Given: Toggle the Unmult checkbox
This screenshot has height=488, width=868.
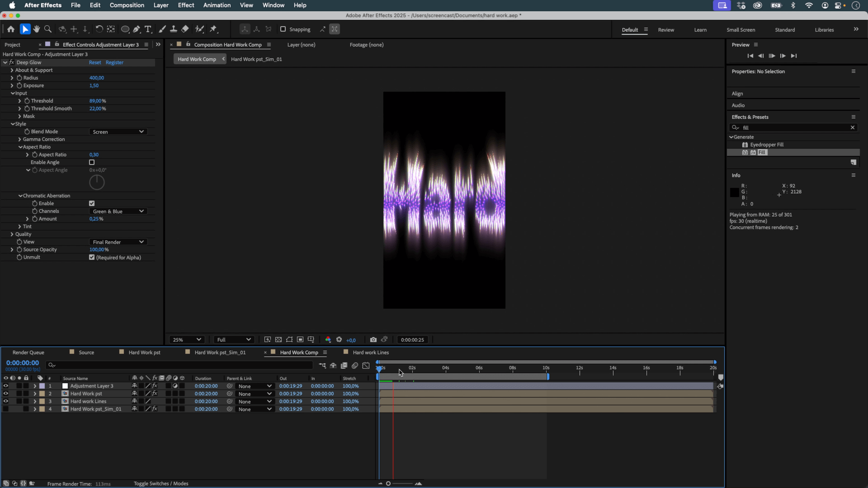Looking at the screenshot, I should [92, 257].
